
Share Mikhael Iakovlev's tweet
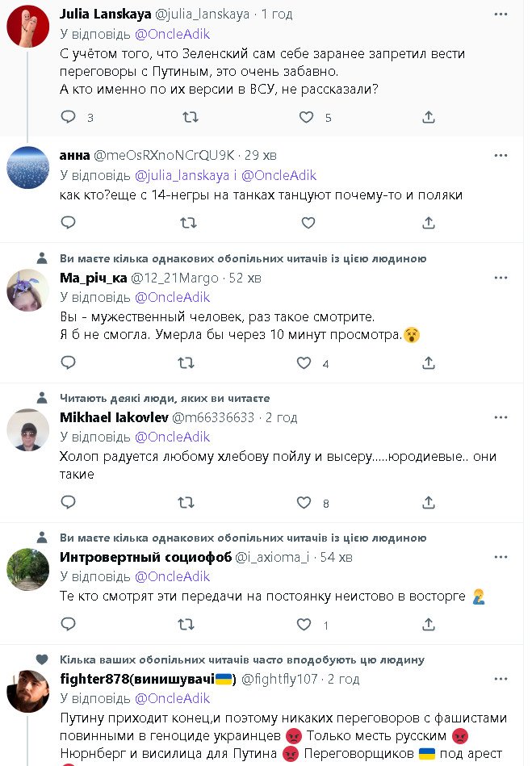tap(429, 503)
